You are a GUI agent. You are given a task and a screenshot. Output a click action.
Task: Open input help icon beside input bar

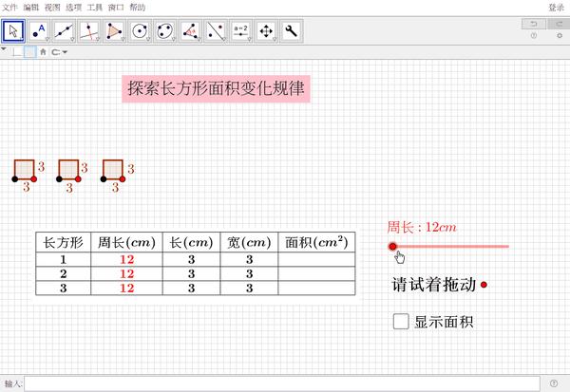point(554,383)
